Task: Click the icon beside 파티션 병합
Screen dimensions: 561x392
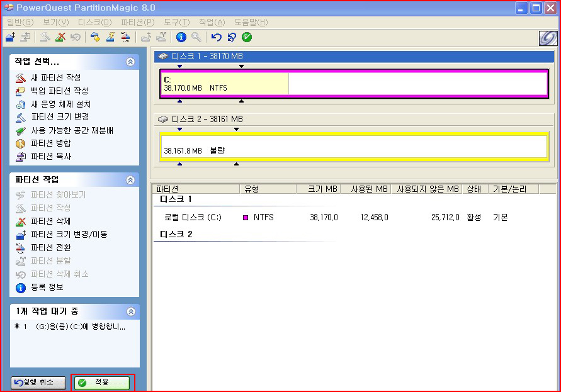Action: [21, 143]
